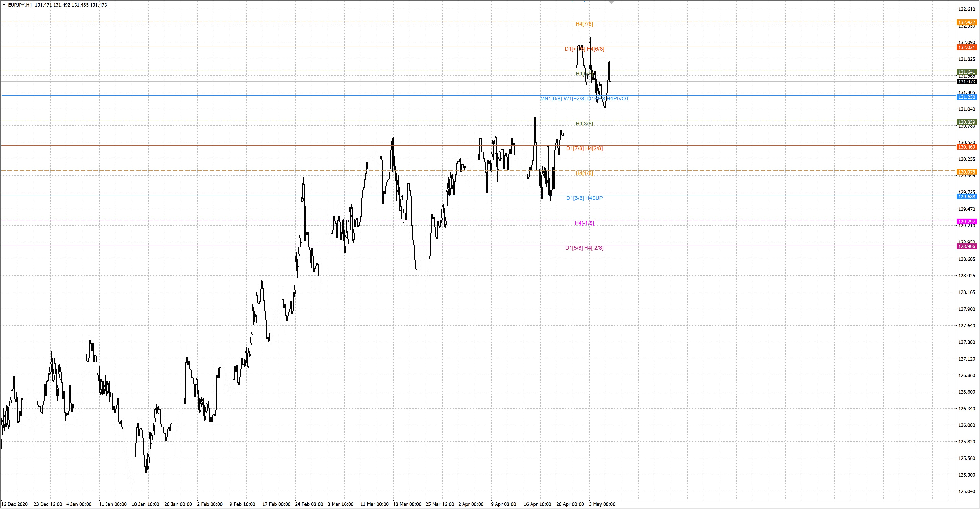Click the red-orange 132.031 price tag
980x509 pixels.
point(966,47)
